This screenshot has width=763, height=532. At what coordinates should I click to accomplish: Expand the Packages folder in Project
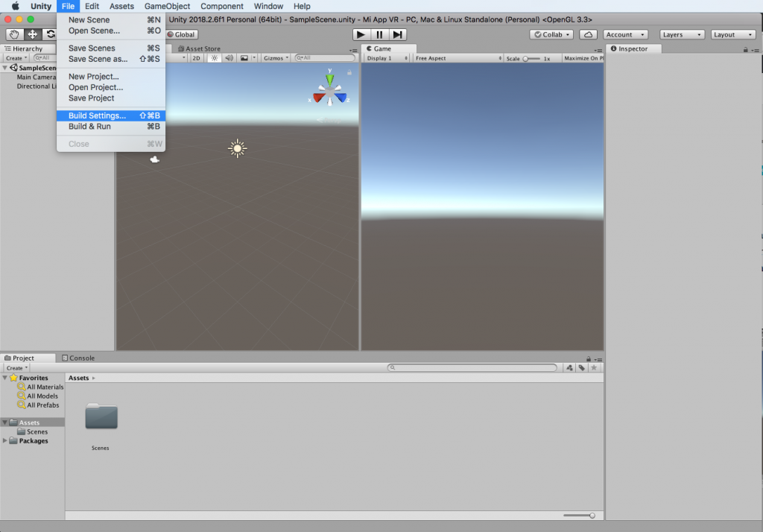pos(7,441)
